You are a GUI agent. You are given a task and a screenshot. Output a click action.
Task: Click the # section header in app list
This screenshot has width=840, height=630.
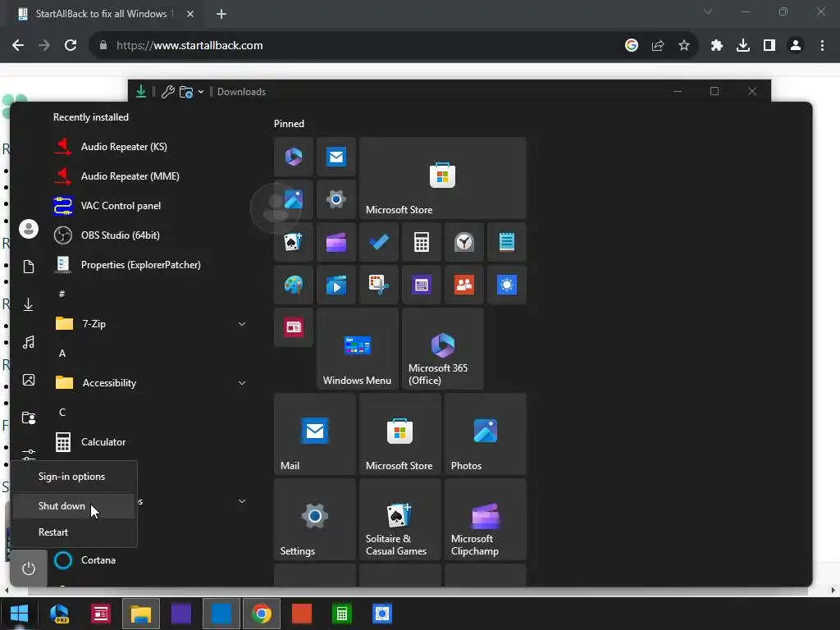tap(62, 294)
